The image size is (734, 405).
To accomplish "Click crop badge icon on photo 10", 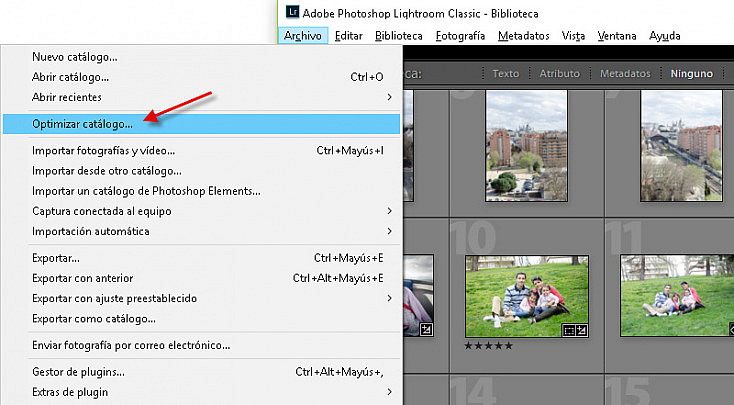I will pyautogui.click(x=569, y=331).
